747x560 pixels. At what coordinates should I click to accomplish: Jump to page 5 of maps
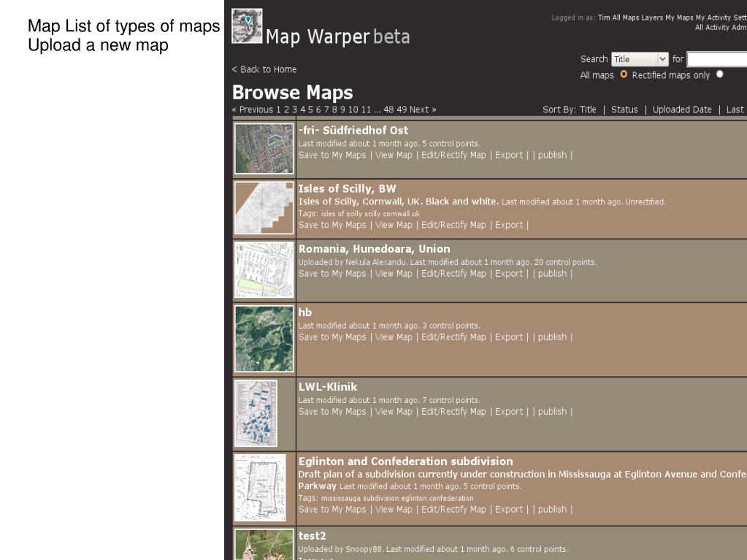(x=310, y=110)
